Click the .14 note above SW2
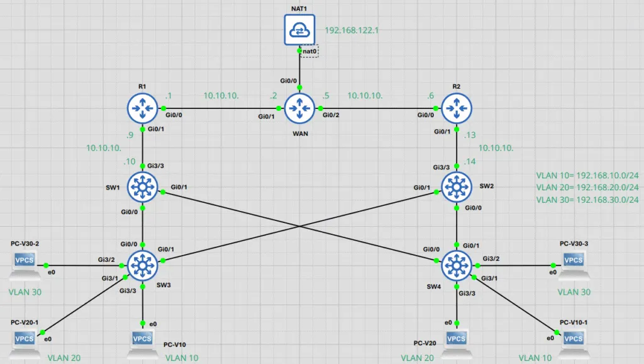This screenshot has height=364, width=644. coord(469,162)
